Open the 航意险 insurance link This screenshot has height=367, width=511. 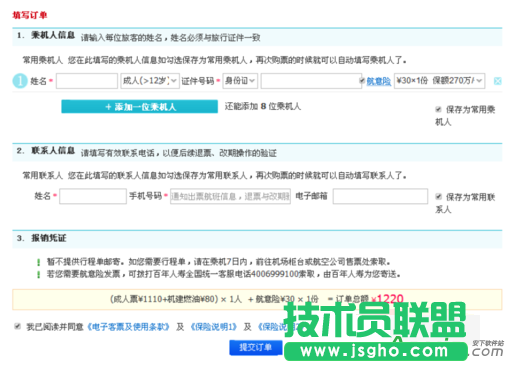pyautogui.click(x=379, y=81)
